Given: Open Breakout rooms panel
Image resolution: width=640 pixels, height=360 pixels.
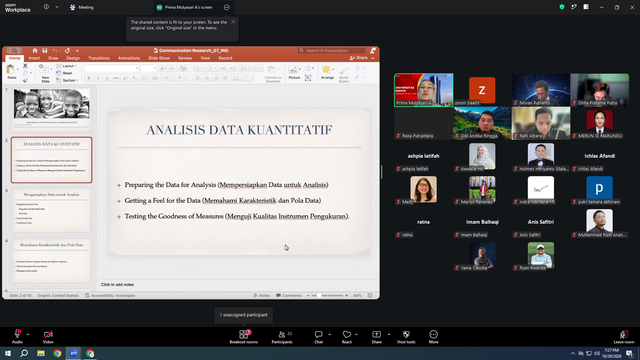Looking at the screenshot, I should (x=243, y=337).
